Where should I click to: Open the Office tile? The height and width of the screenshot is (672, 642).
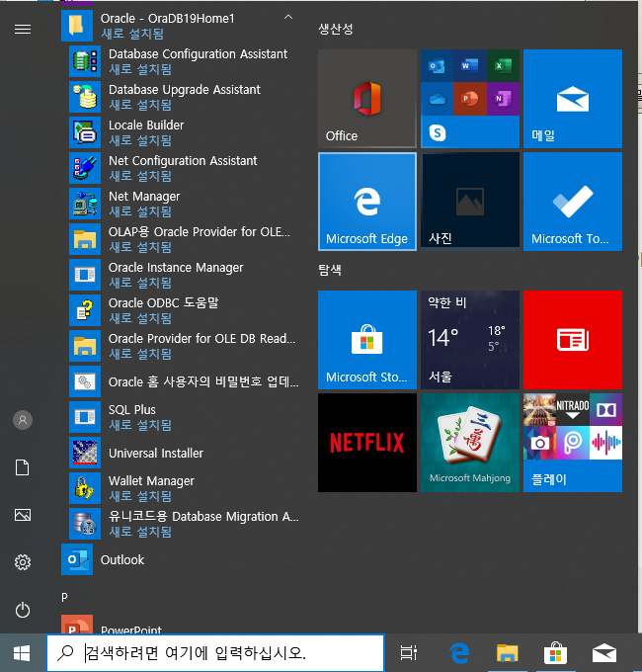tap(367, 99)
